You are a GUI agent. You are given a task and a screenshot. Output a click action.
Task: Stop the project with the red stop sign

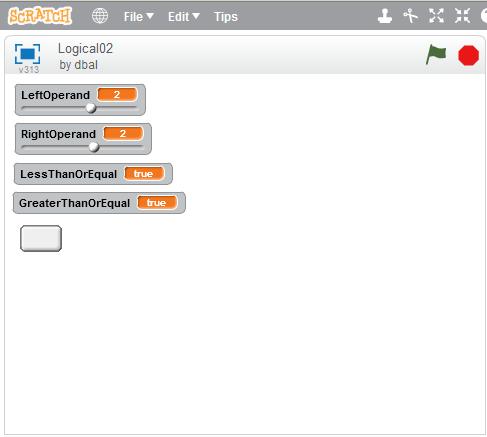(x=468, y=55)
